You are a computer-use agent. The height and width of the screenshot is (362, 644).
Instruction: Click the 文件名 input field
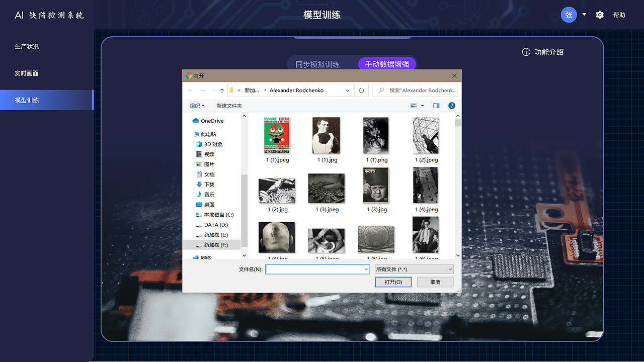pos(317,269)
